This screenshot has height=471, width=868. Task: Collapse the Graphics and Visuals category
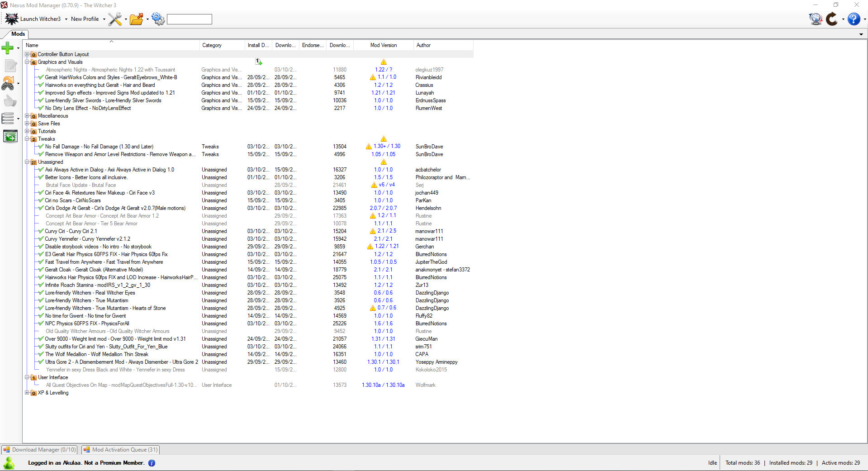click(x=27, y=62)
